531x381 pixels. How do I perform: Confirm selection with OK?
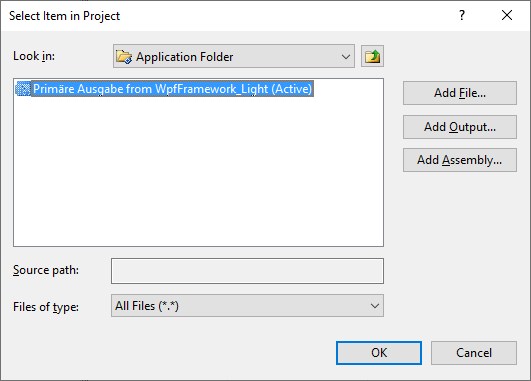click(379, 353)
